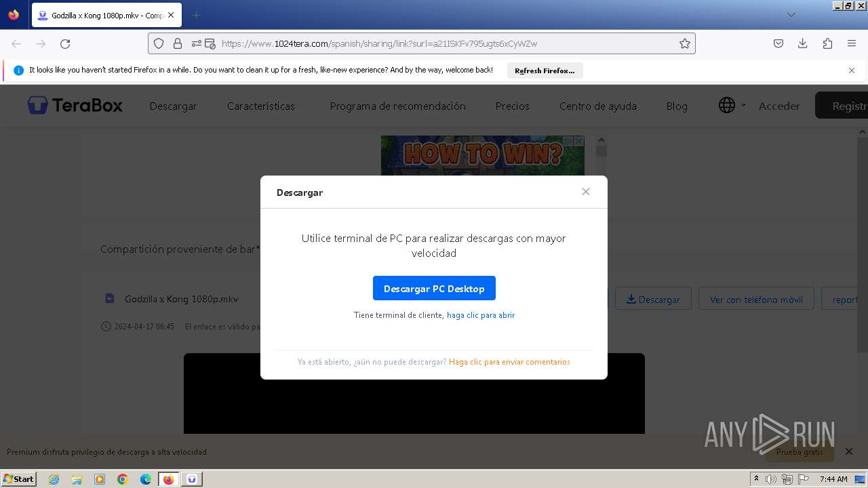This screenshot has width=868, height=488.
Task: Click the Registrarse button
Action: pyautogui.click(x=841, y=106)
